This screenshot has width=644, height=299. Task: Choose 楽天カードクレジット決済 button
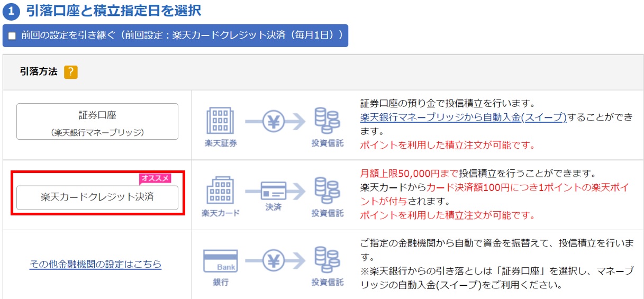tap(97, 197)
